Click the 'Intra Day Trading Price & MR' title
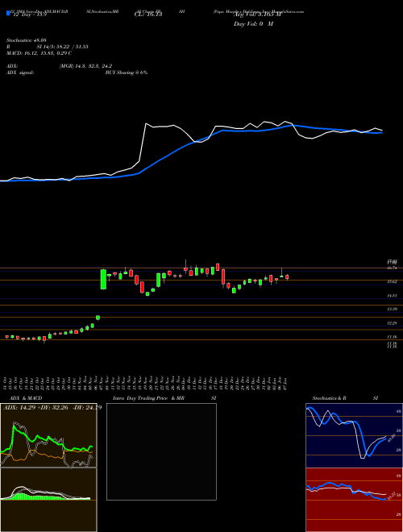The width and height of the screenshot is (403, 532). coord(148,398)
